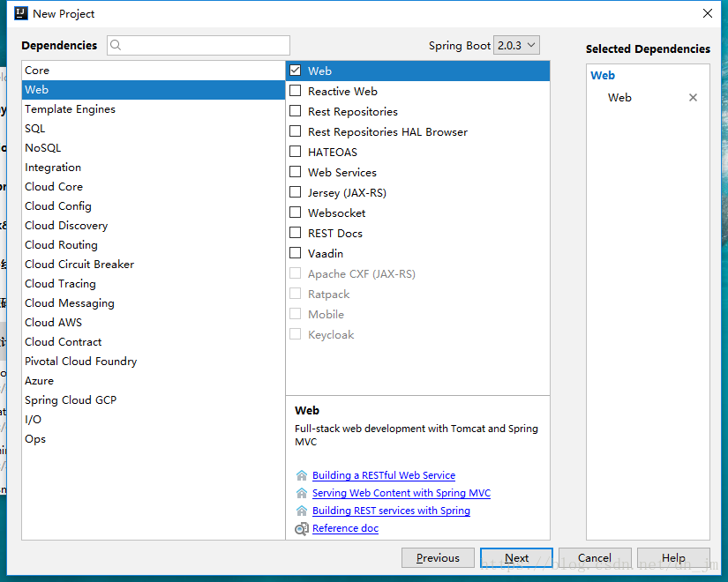Click the Previous button
Screen dimensions: 728x582
(x=438, y=558)
